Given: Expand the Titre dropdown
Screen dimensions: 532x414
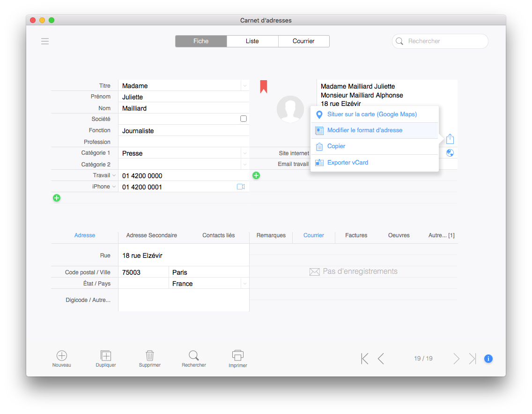Looking at the screenshot, I should click(244, 86).
